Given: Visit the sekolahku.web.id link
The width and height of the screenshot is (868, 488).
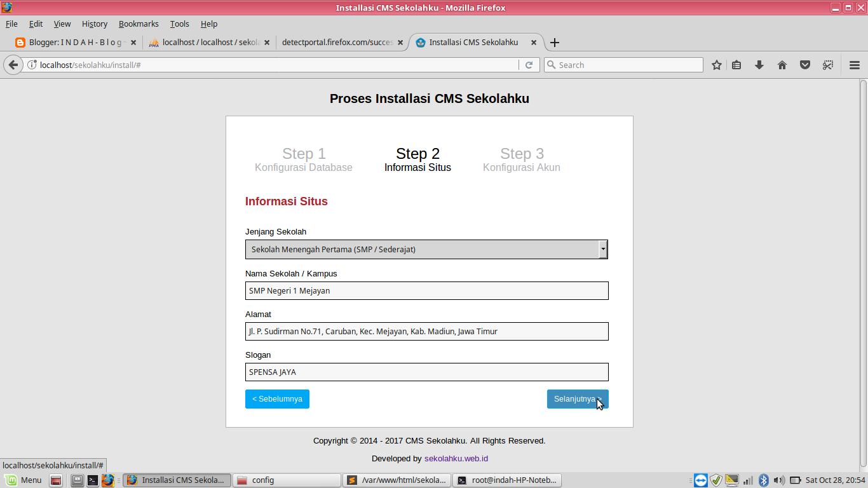Looking at the screenshot, I should point(458,458).
